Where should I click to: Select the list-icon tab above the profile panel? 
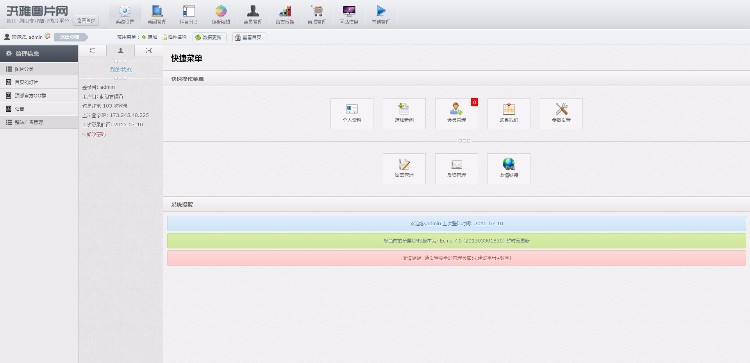tap(92, 50)
